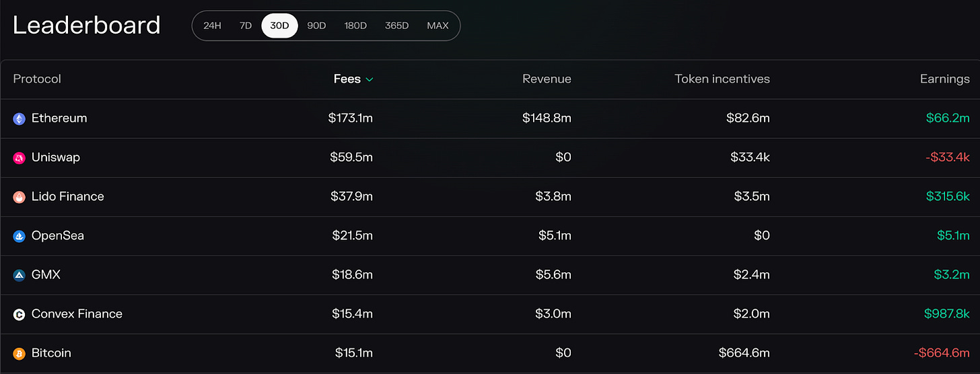The image size is (980, 374).
Task: Sort by the Fees column header
Action: coord(347,79)
